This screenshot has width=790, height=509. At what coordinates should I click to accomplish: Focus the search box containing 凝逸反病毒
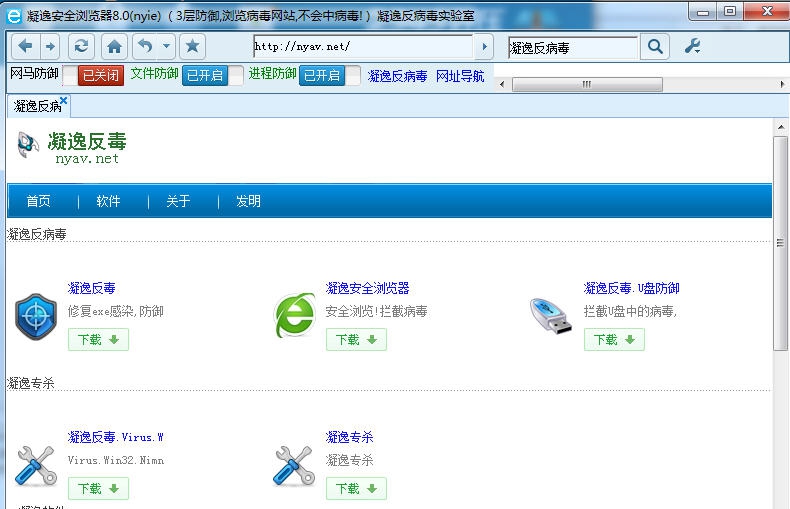point(573,48)
